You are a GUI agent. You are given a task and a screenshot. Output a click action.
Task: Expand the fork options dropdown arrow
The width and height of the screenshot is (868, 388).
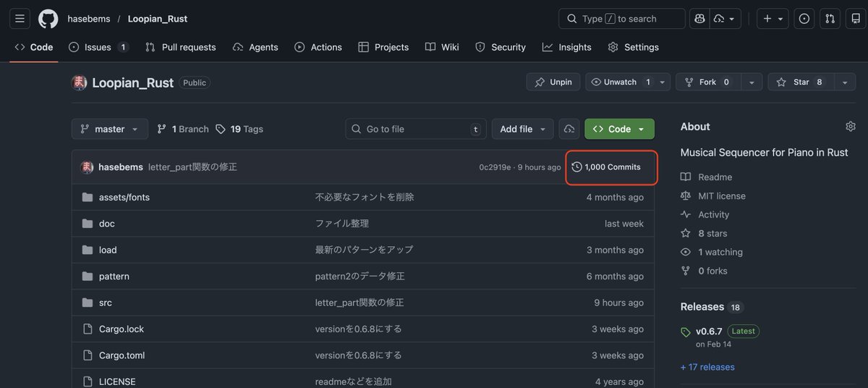[751, 83]
